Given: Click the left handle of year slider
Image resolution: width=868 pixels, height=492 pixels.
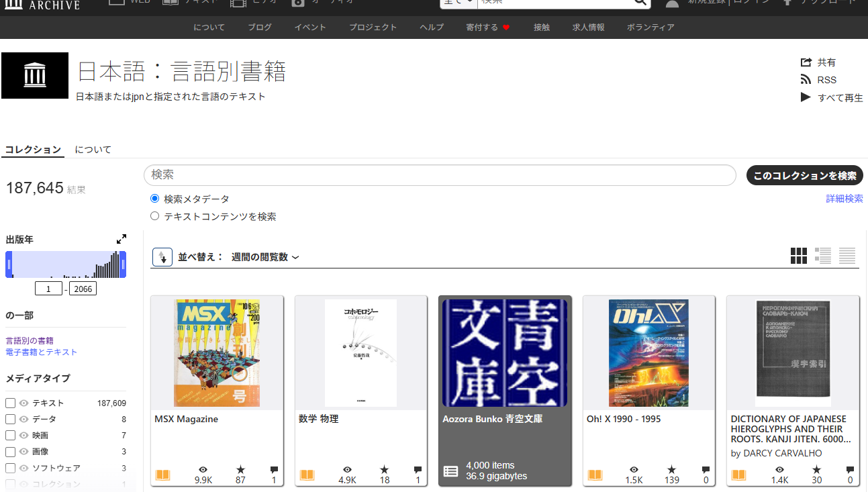Looking at the screenshot, I should tap(9, 264).
